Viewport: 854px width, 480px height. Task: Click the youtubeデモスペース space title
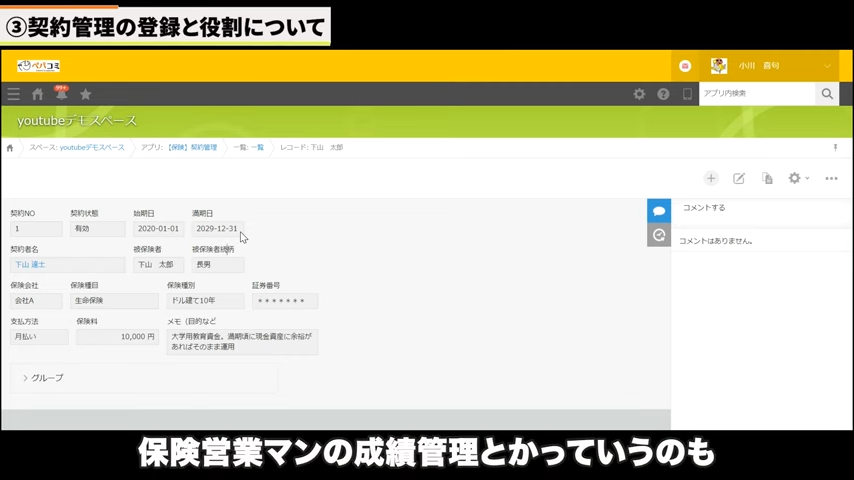77,121
